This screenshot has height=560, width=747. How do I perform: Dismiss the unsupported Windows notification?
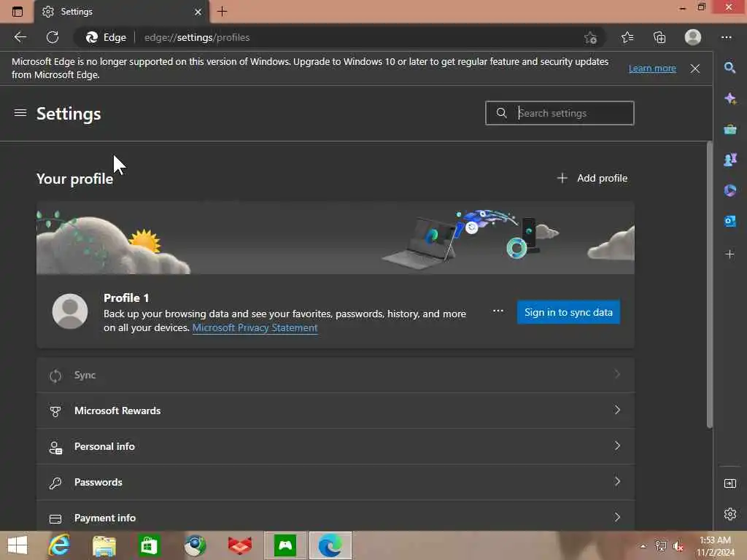695,69
